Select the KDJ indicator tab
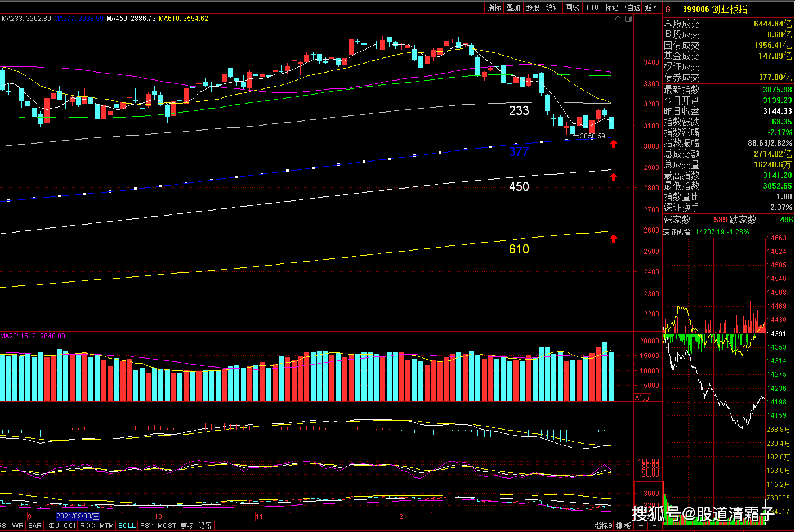Viewport: 795px width, 532px height. tap(52, 526)
